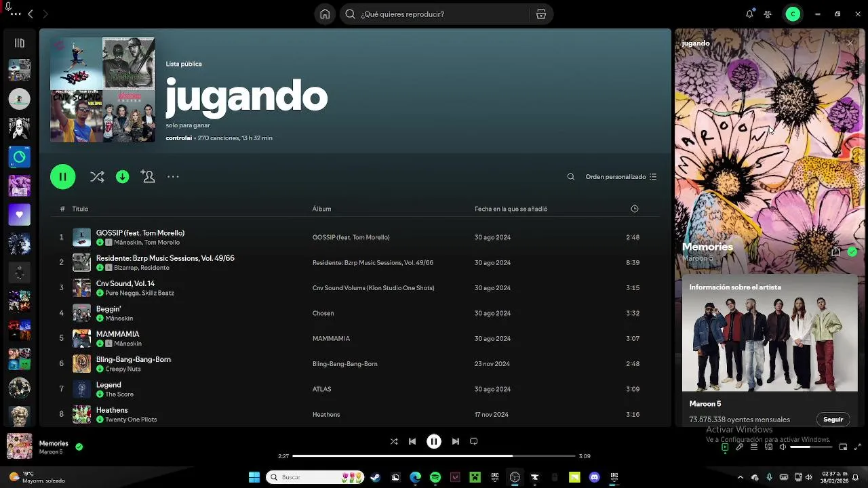Open controlai profile link
The image size is (868, 488).
178,138
